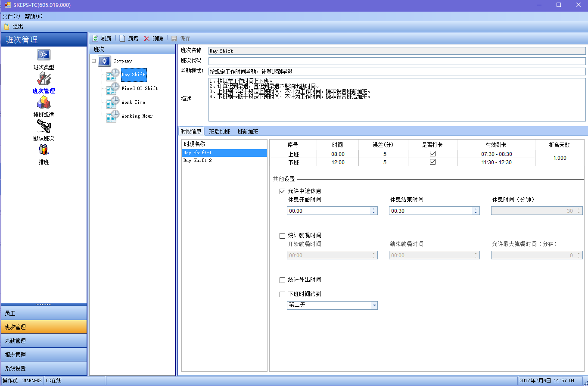This screenshot has width=588, height=386.
Task: Tick the 统计外出时间 checkbox
Action: 283,280
